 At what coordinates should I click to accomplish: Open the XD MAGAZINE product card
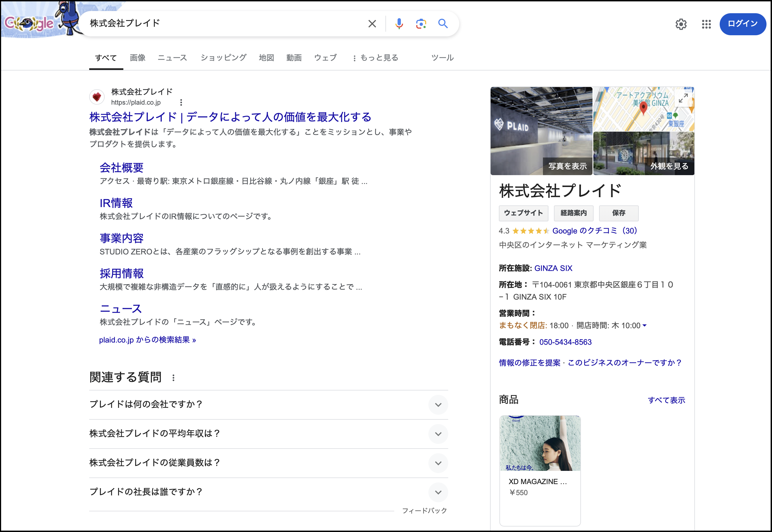click(540, 470)
